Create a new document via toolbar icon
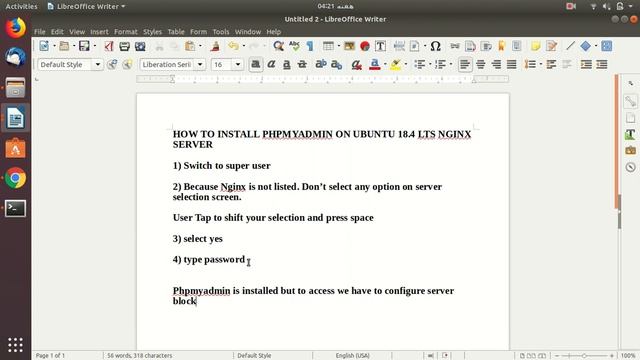 [44, 46]
